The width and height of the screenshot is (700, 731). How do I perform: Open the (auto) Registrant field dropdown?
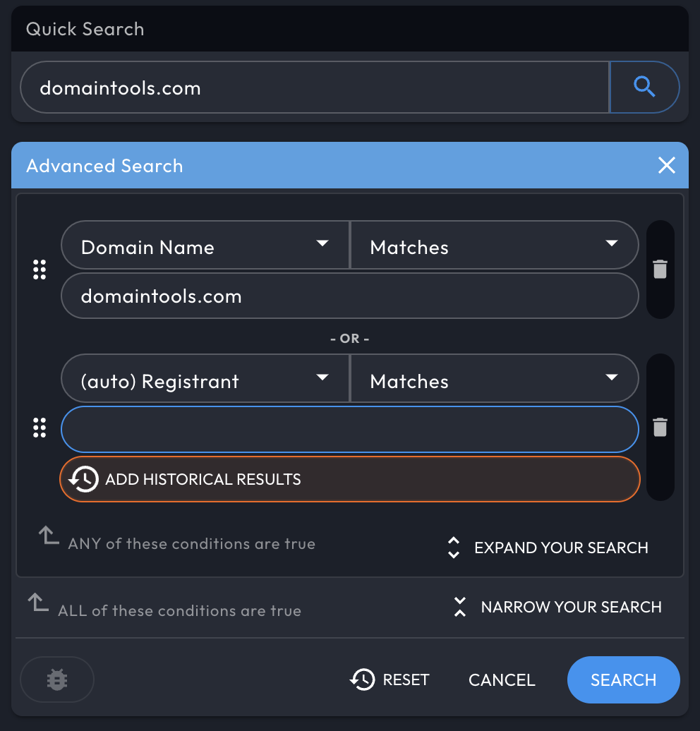tap(205, 378)
